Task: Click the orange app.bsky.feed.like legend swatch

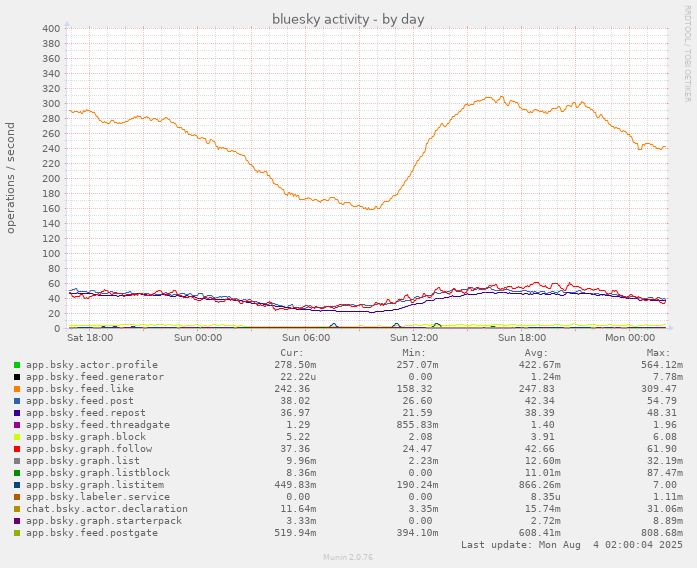Action: tap(17, 389)
